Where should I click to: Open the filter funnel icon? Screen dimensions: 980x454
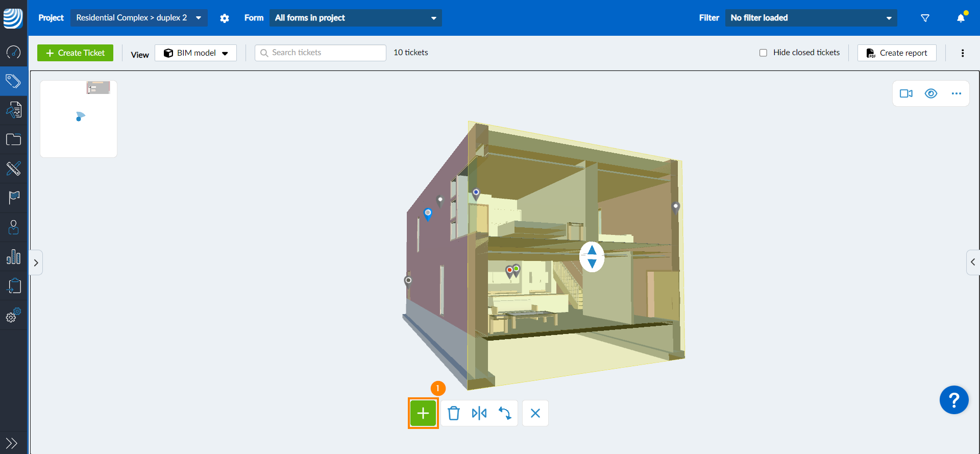pyautogui.click(x=925, y=18)
